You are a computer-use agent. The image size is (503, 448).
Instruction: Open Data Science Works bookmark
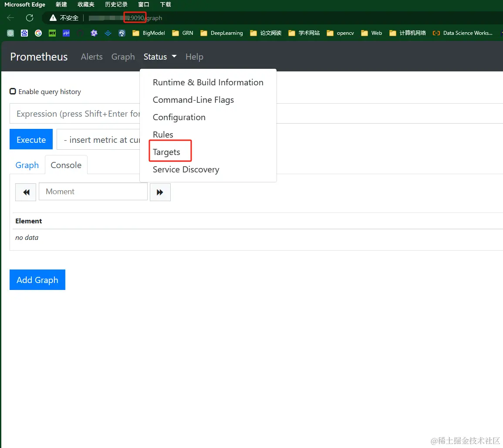(x=462, y=33)
